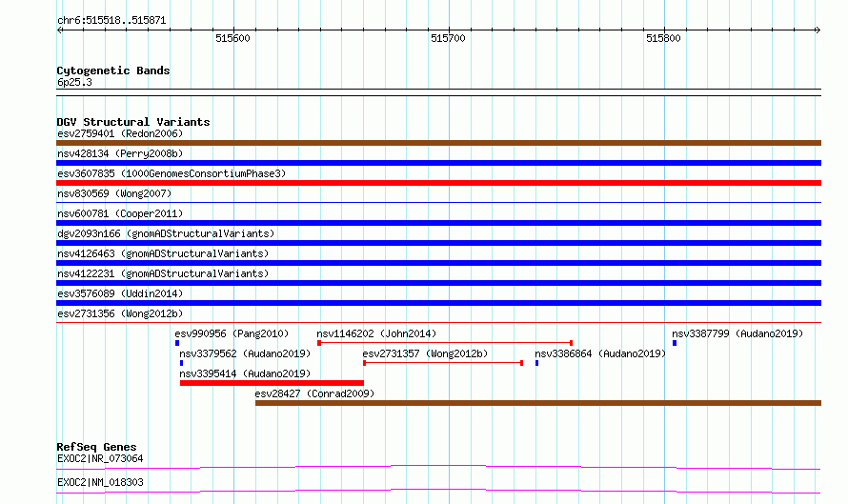
Task: Open the nsv3387799 (Audano2019) label
Action: pos(737,333)
